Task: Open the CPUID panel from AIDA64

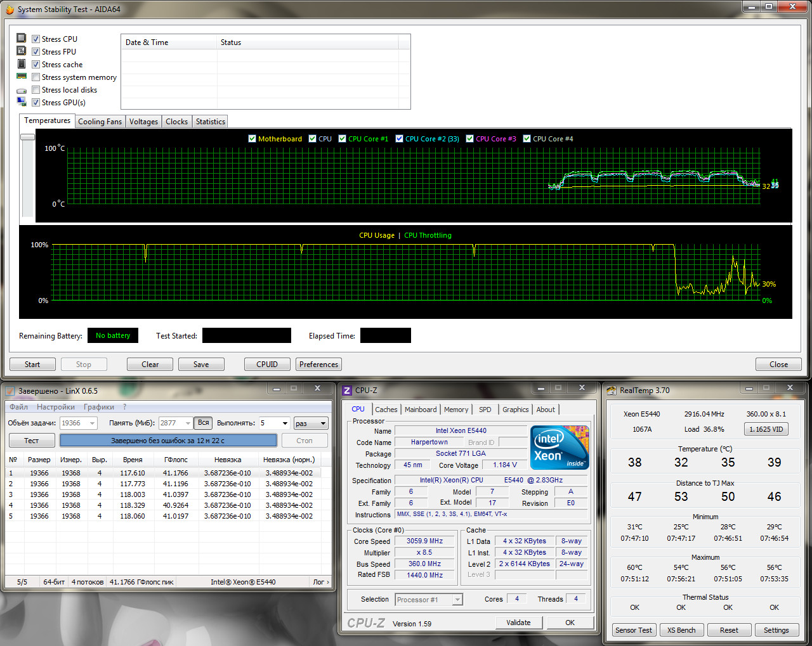Action: (x=267, y=365)
